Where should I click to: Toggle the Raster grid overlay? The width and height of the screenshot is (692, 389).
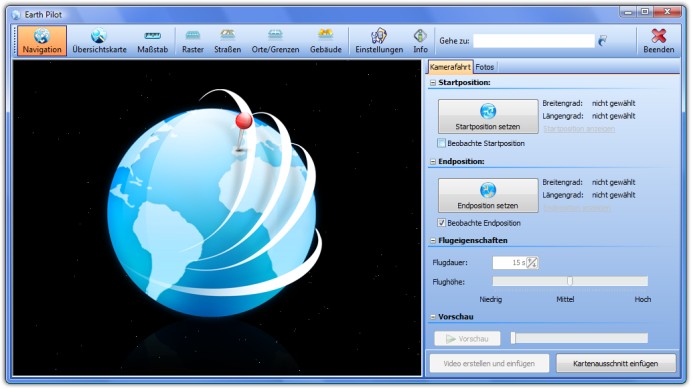coord(193,41)
